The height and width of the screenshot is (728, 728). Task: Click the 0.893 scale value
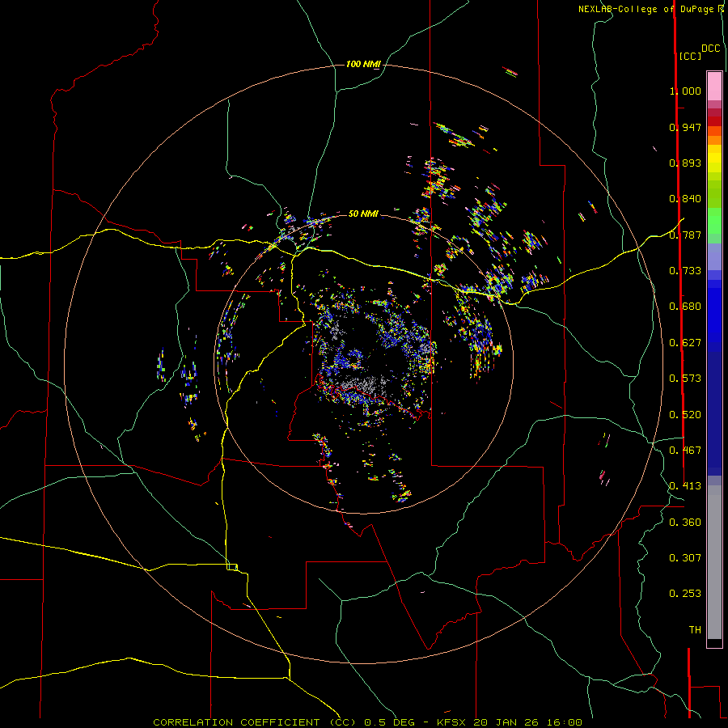click(x=685, y=163)
